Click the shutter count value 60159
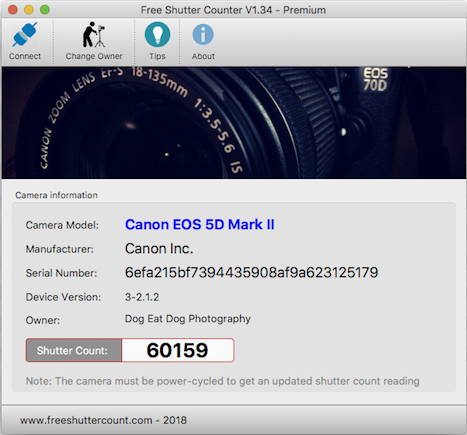Screen dimensions: 467x435 178,350
